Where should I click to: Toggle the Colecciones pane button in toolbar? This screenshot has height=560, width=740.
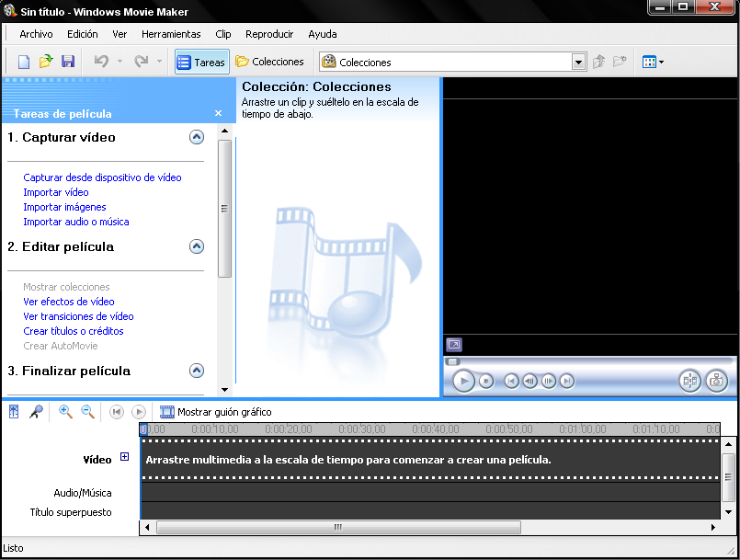click(270, 62)
